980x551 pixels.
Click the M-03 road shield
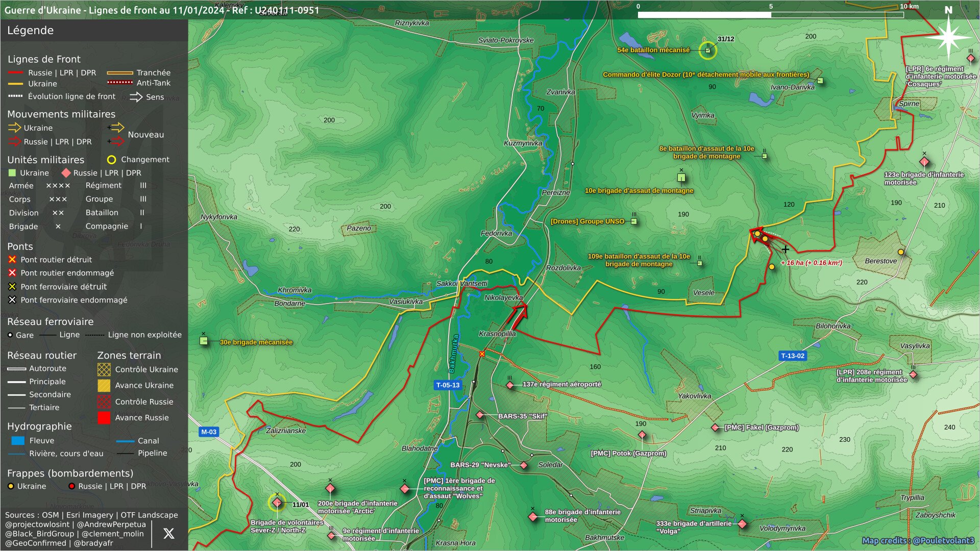tap(208, 432)
